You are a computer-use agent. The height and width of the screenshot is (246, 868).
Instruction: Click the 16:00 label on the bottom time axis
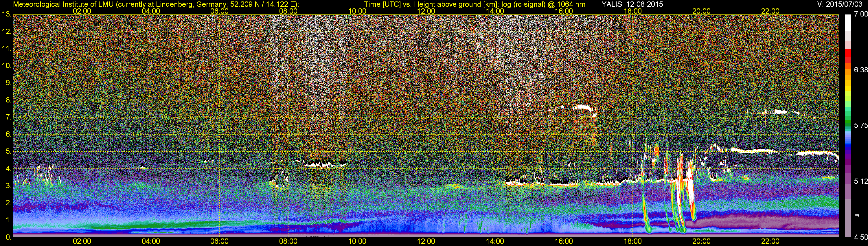click(564, 241)
